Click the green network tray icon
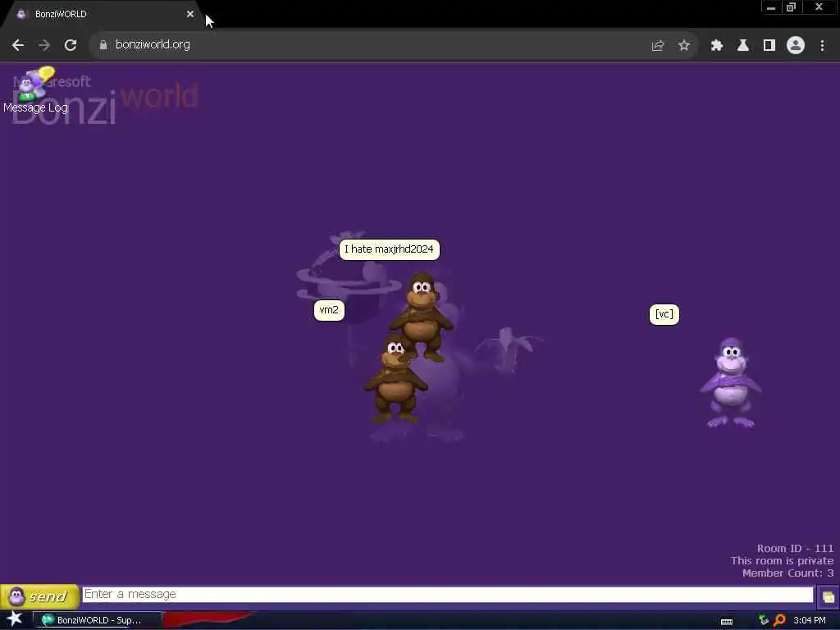This screenshot has height=630, width=840. (x=764, y=620)
